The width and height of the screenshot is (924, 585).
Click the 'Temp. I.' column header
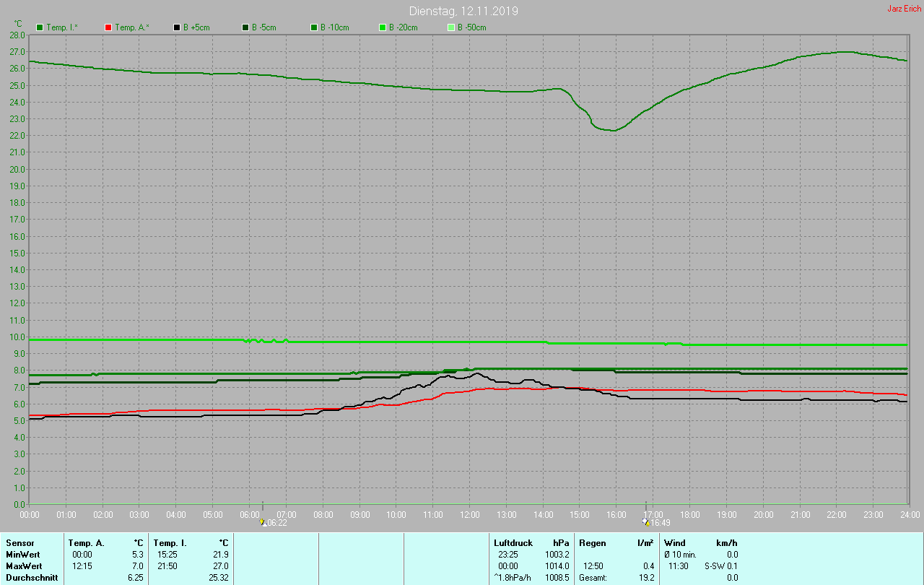(170, 542)
